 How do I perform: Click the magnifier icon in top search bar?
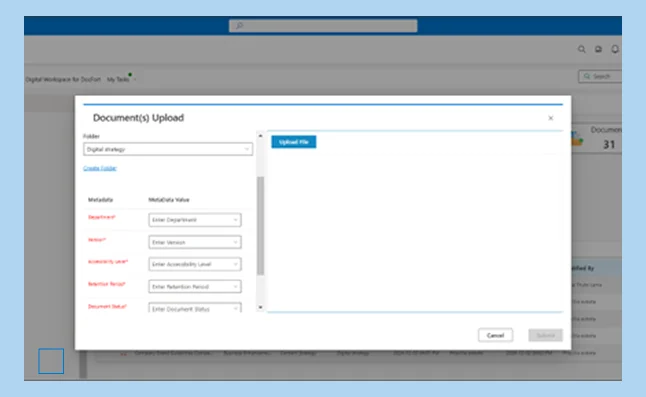click(x=239, y=26)
